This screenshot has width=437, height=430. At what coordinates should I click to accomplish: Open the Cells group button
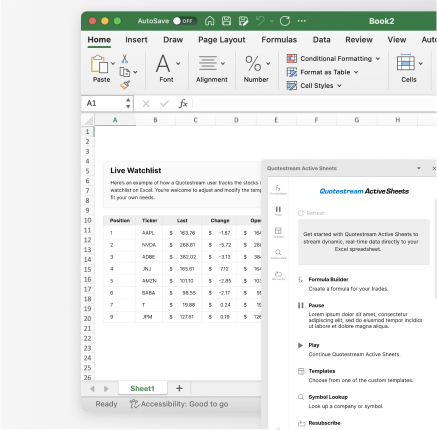pyautogui.click(x=409, y=69)
